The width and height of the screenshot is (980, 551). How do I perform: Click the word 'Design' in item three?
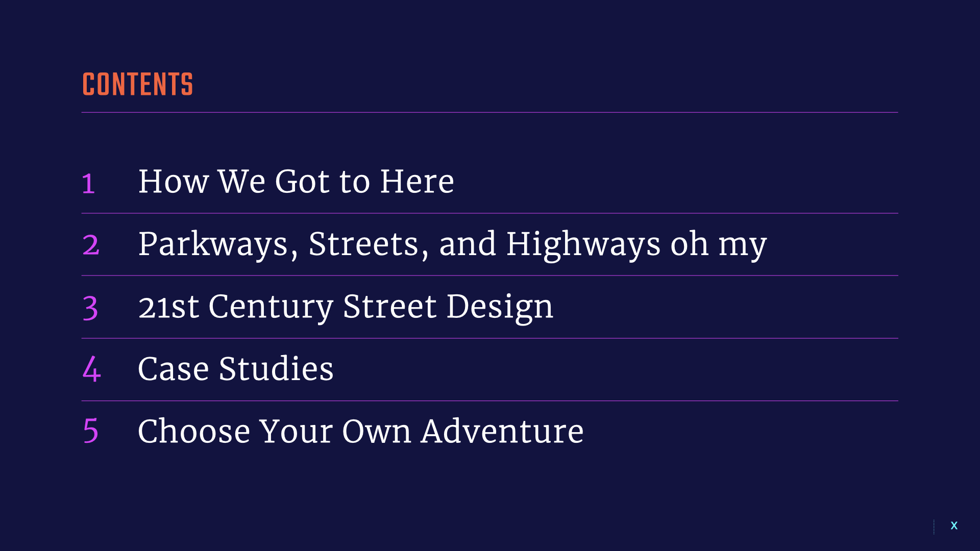pos(500,307)
